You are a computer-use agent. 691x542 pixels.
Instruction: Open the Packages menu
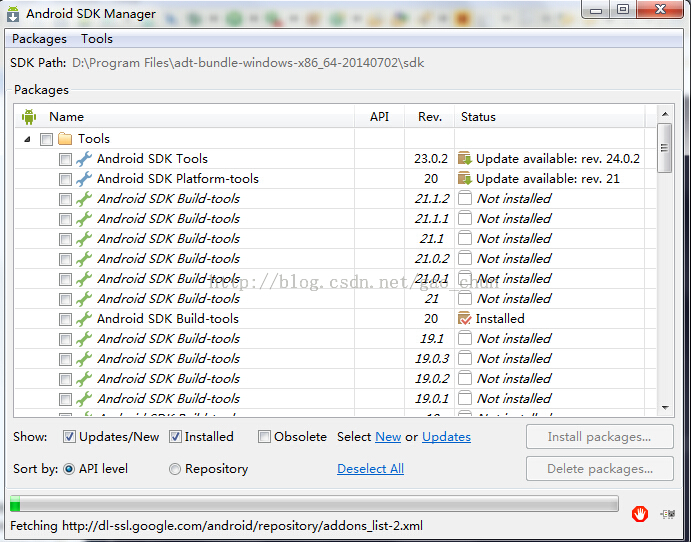[x=39, y=39]
